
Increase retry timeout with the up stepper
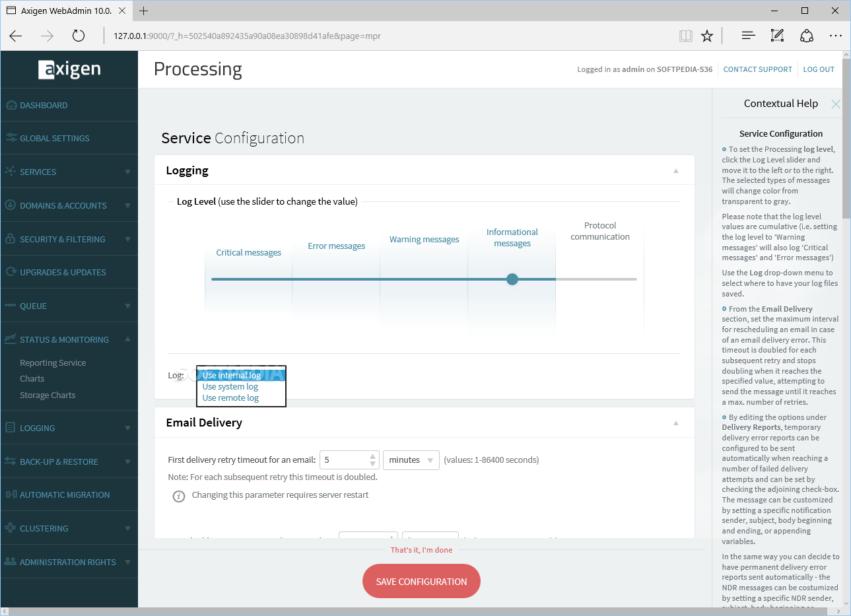[372, 456]
